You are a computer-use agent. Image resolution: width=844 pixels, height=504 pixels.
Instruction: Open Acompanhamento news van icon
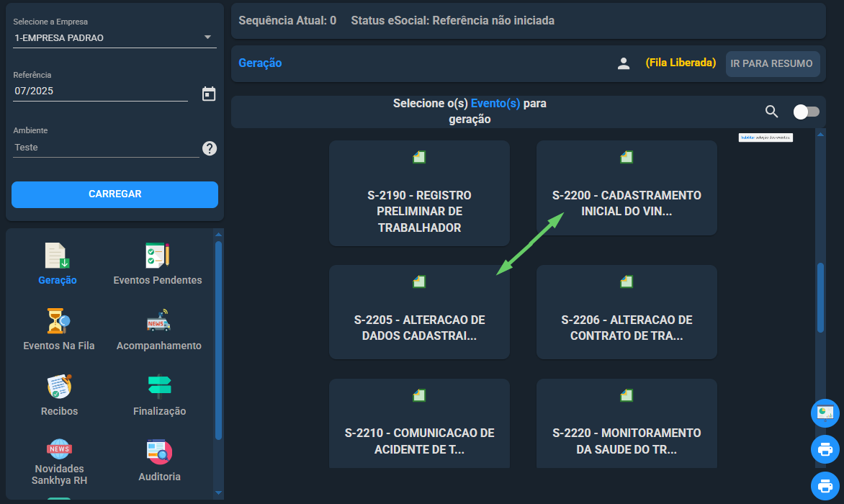coord(158,321)
